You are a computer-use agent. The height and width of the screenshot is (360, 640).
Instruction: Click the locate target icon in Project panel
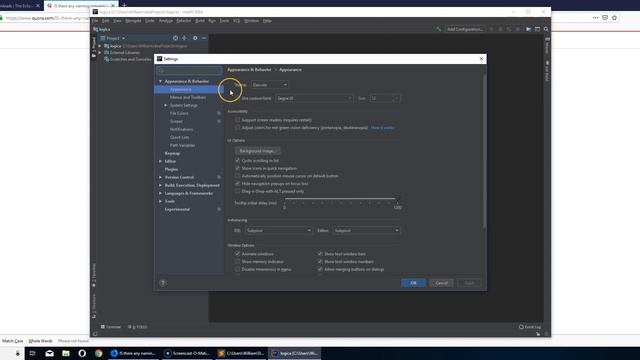[175, 38]
